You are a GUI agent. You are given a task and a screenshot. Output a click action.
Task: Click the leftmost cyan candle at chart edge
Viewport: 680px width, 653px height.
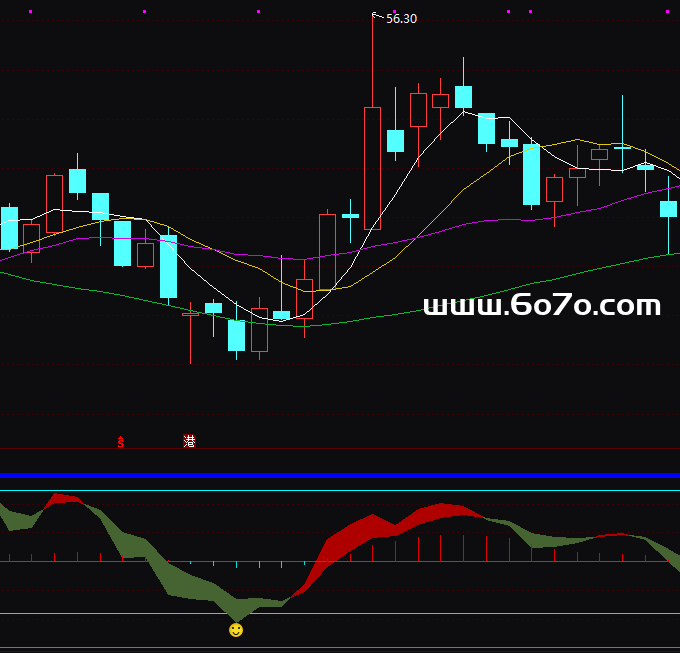9,228
